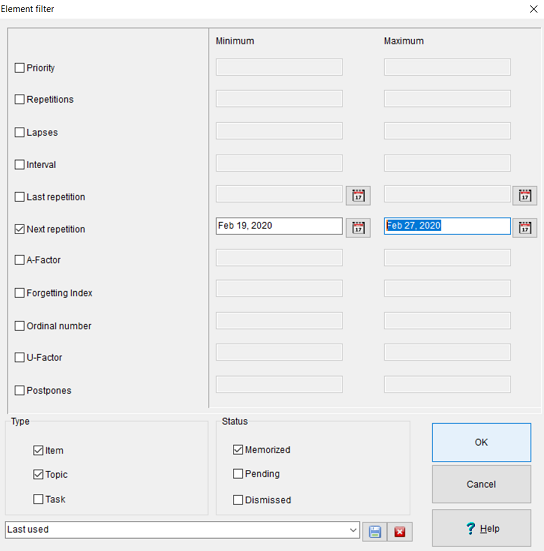
Task: Open calendar for Next repetition minimum
Action: click(x=358, y=228)
